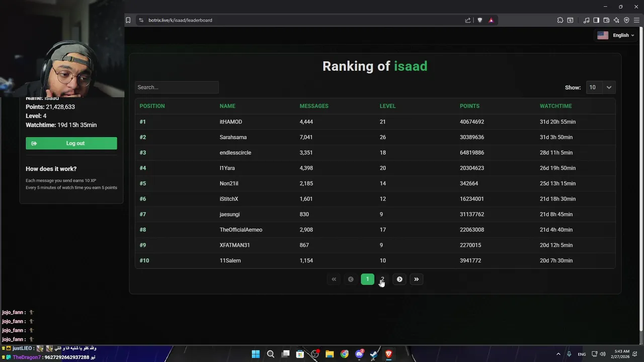Image resolution: width=644 pixels, height=362 pixels.
Task: Click the first page double-arrow button
Action: (x=334, y=279)
